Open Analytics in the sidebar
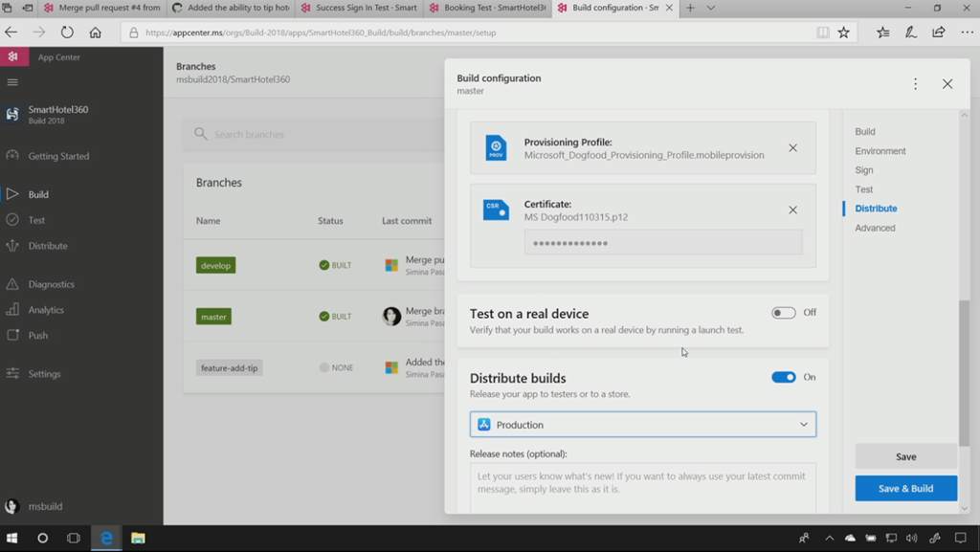Image resolution: width=980 pixels, height=552 pixels. tap(46, 310)
